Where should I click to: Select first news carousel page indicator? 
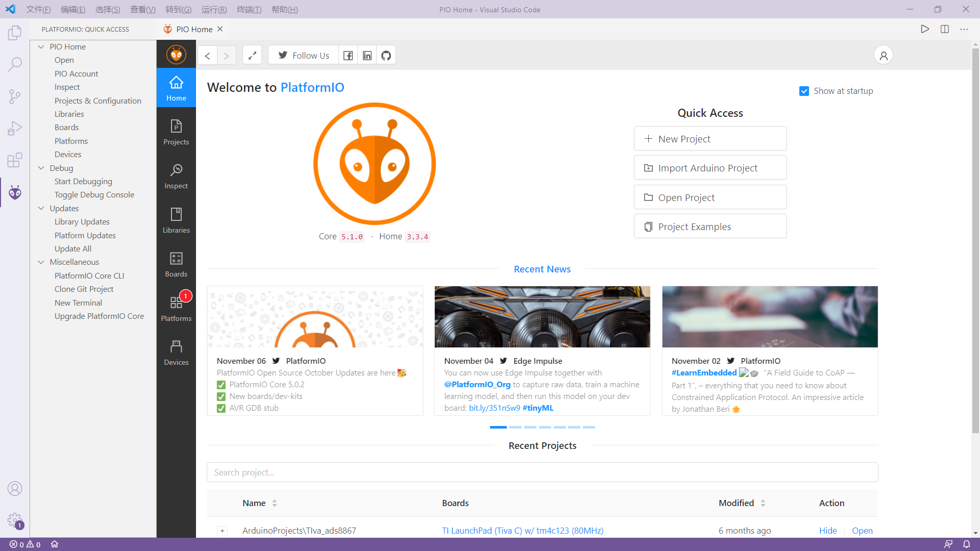point(498,427)
